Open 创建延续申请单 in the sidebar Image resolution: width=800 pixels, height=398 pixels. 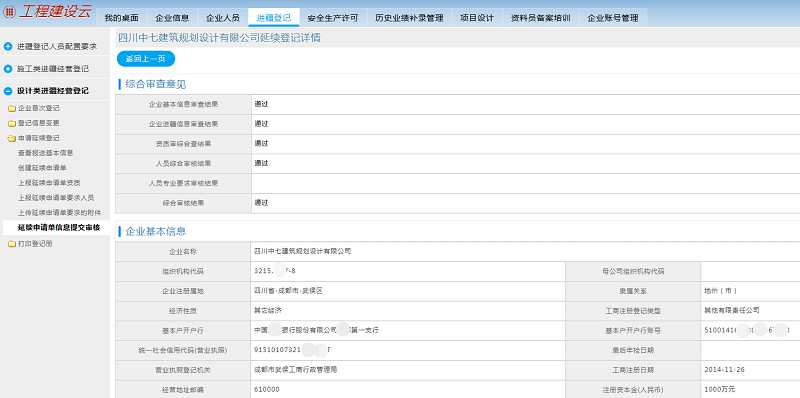tap(42, 168)
